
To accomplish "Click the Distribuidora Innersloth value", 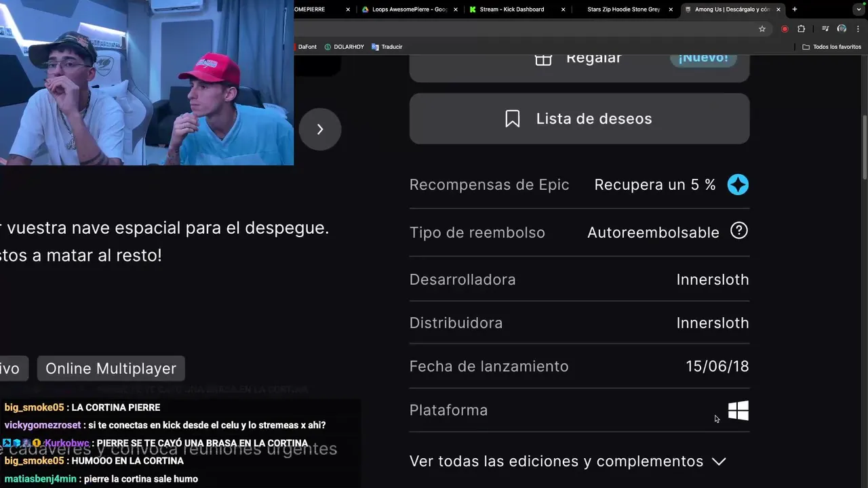I will pyautogui.click(x=712, y=323).
